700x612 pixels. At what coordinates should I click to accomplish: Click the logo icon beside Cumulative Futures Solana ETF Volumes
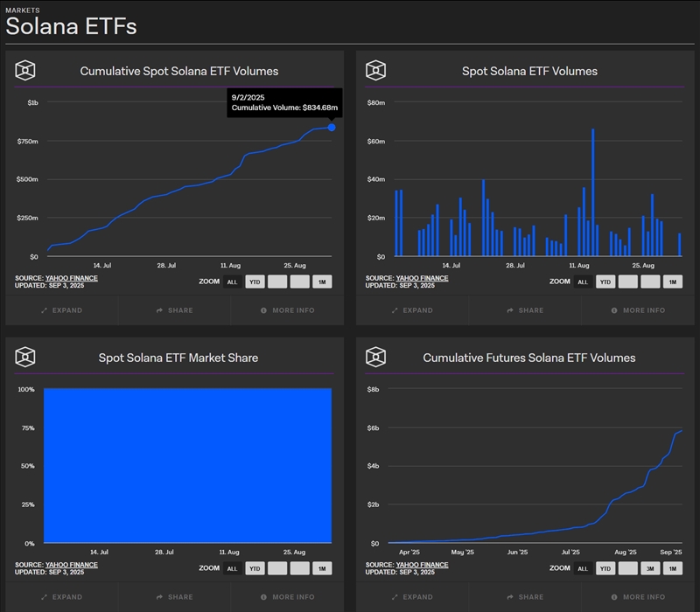coord(376,357)
